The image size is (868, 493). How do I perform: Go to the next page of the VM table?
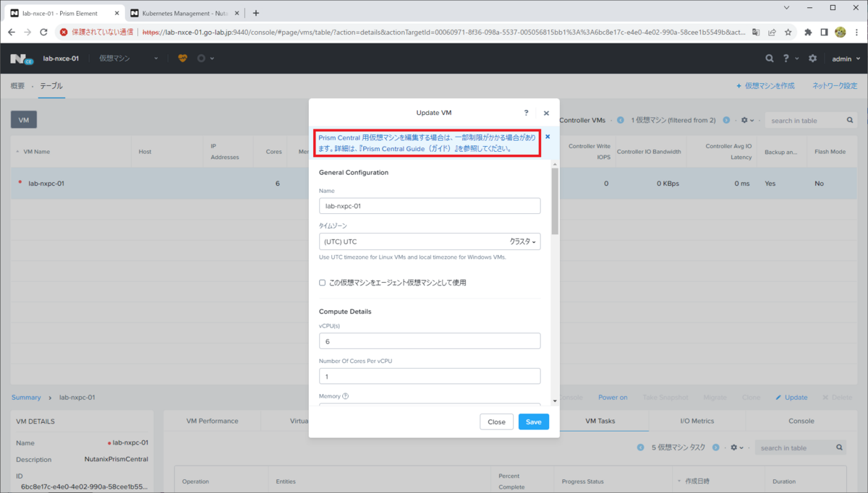[726, 121]
